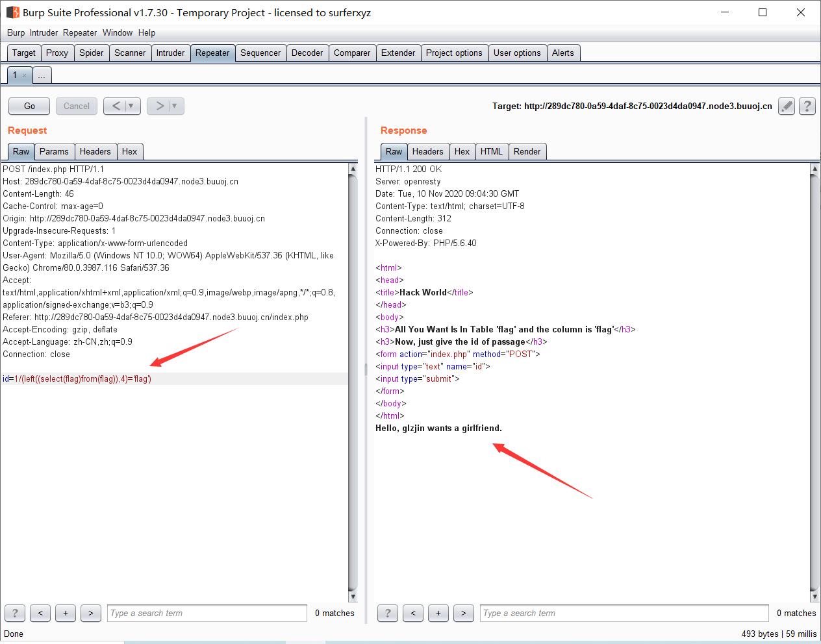Open the back history dropdown arrow
Image resolution: width=821 pixels, height=644 pixels.
pos(132,106)
